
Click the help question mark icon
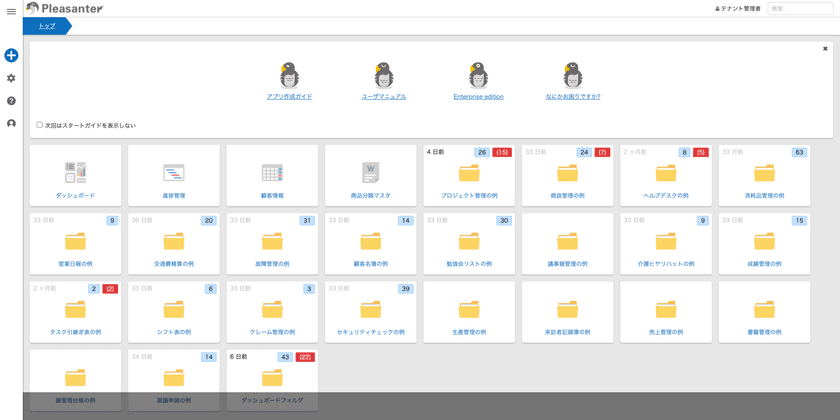coord(11,101)
